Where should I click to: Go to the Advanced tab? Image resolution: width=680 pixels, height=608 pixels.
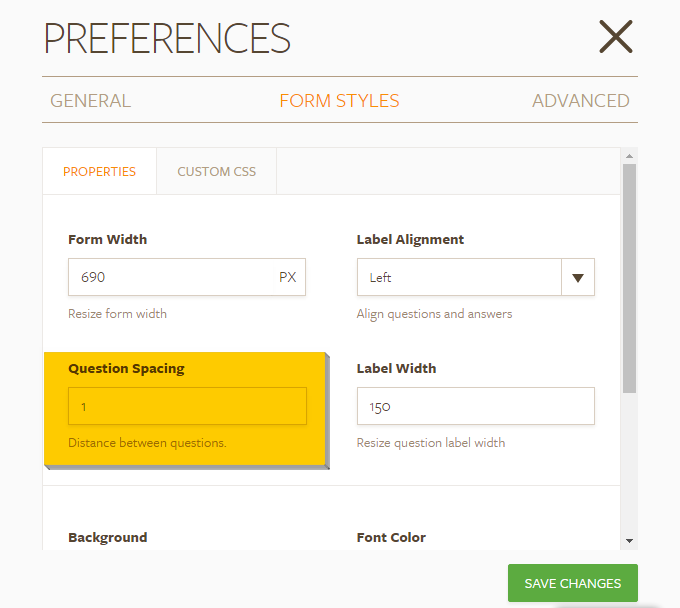coord(580,101)
